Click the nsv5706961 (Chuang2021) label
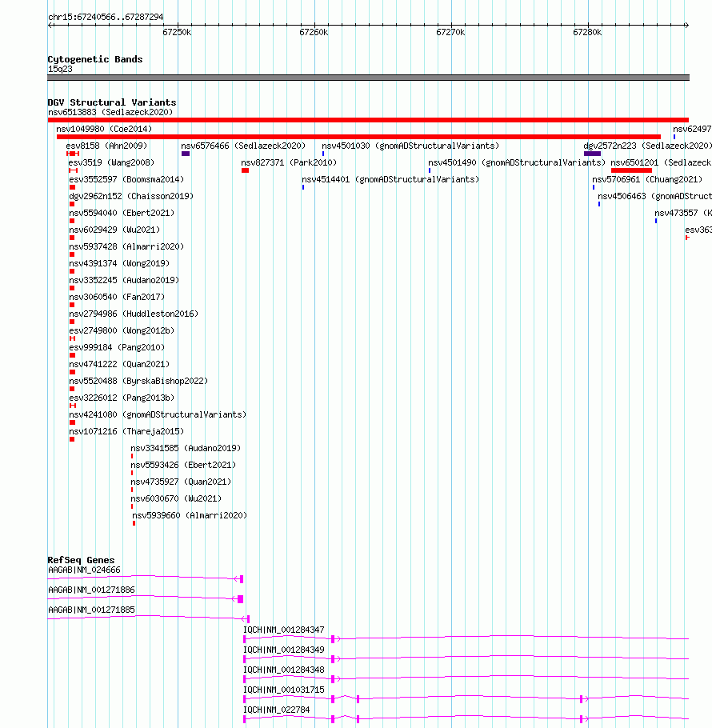Image resolution: width=712 pixels, height=728 pixels. pyautogui.click(x=647, y=179)
